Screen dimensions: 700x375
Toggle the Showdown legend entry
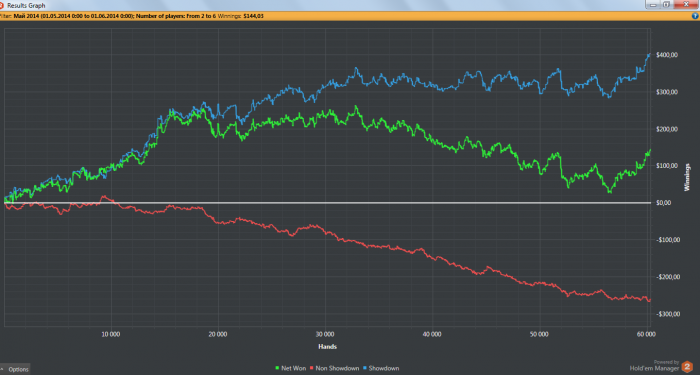pos(381,368)
